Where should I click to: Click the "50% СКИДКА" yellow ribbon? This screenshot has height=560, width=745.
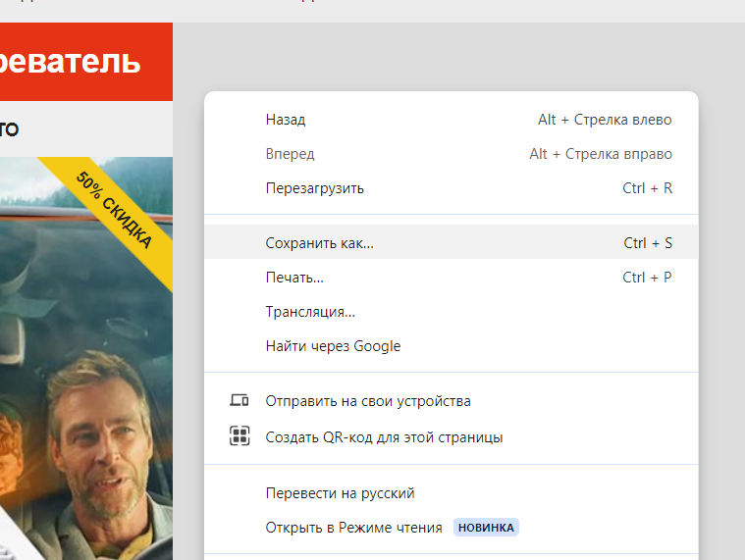(x=114, y=209)
